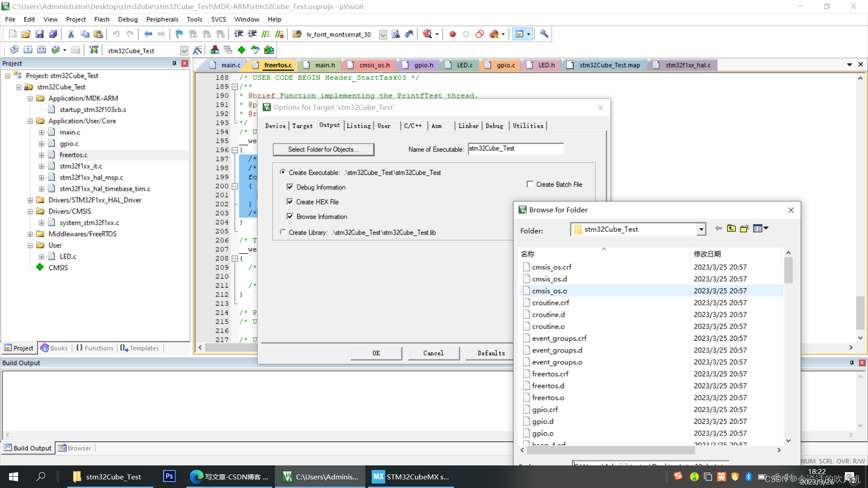Click the Save file toolbar icon
The image size is (868, 488).
39,34
